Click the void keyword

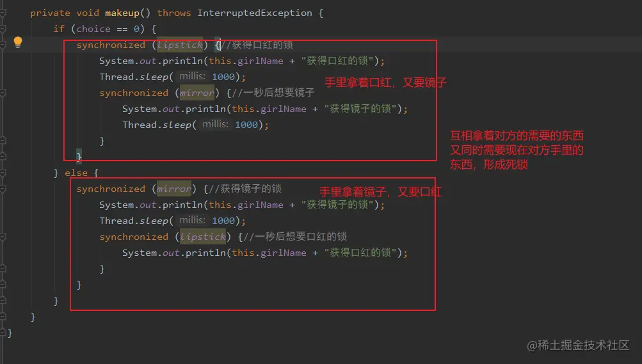coord(88,13)
